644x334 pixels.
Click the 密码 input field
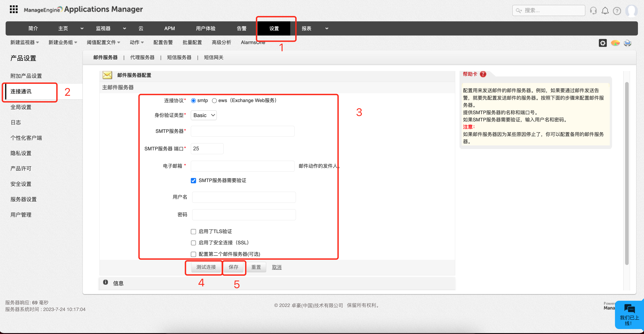(244, 215)
